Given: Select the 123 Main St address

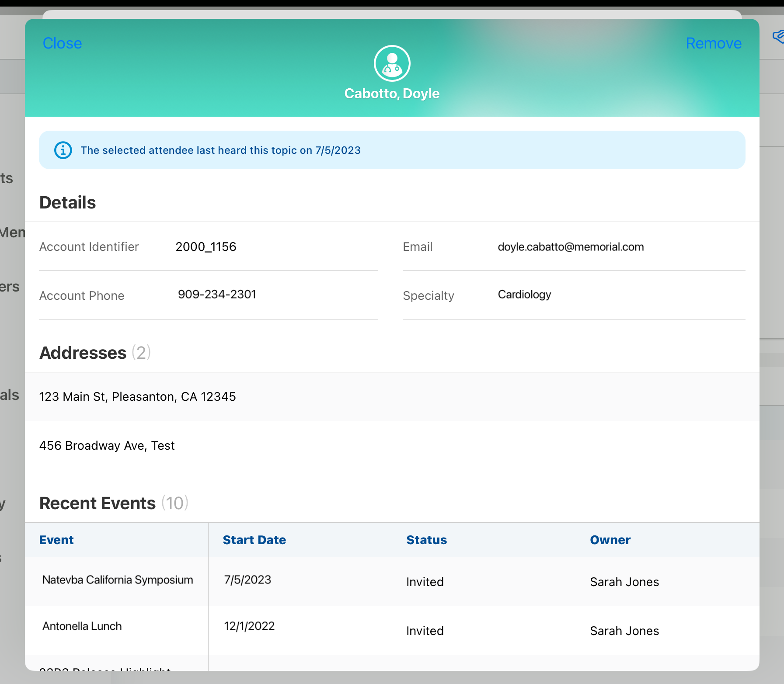Looking at the screenshot, I should (x=137, y=396).
